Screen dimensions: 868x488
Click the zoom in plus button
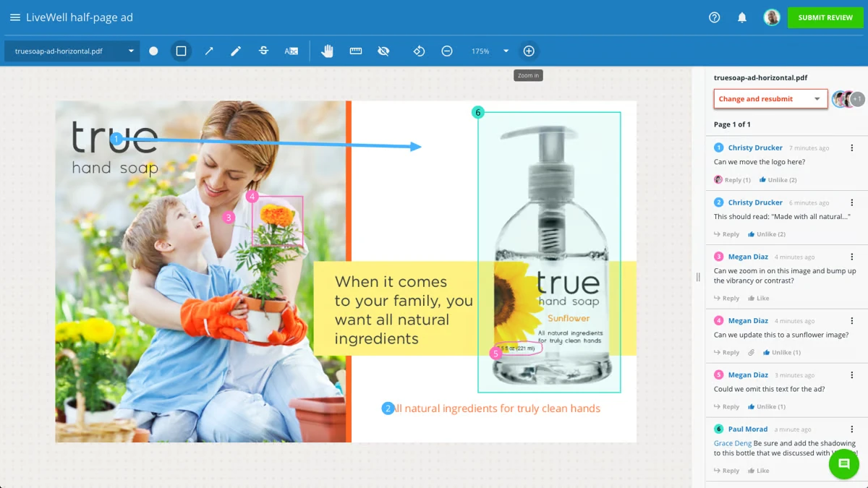coord(529,51)
